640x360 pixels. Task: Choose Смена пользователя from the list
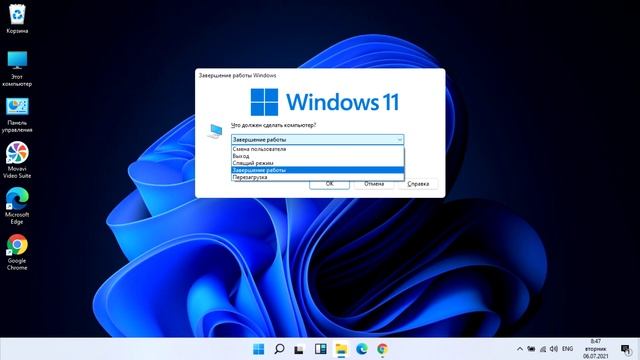[x=318, y=149]
